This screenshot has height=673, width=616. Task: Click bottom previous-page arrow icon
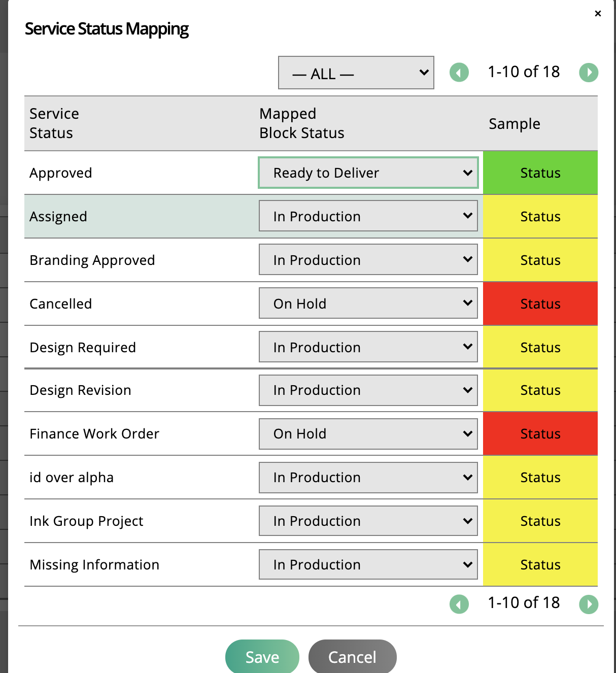[459, 604]
